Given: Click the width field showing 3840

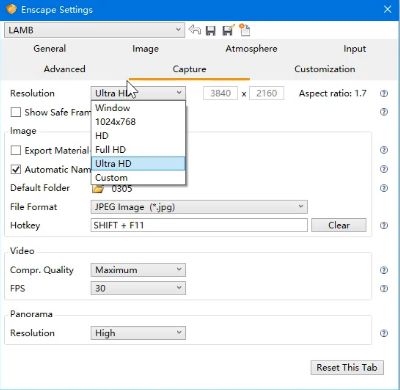Looking at the screenshot, I should (220, 93).
